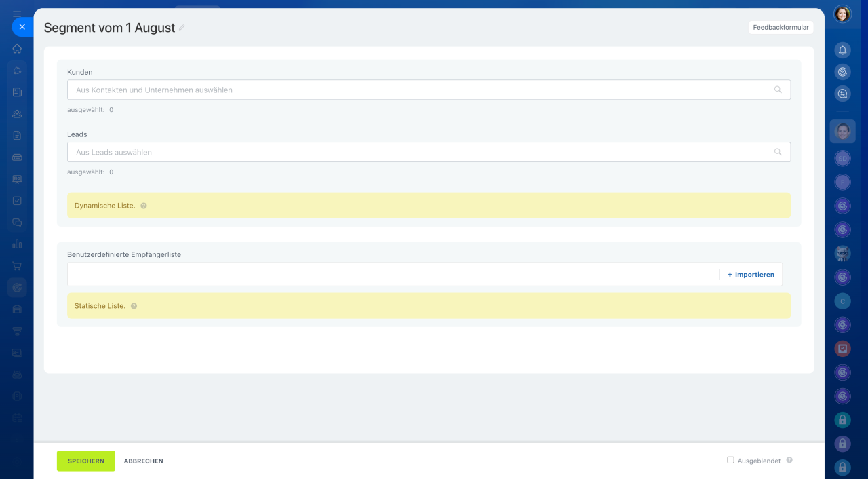Screen dimensions: 868x479
Task: Open the hamburger menu above the sidebar
Action: point(17,14)
